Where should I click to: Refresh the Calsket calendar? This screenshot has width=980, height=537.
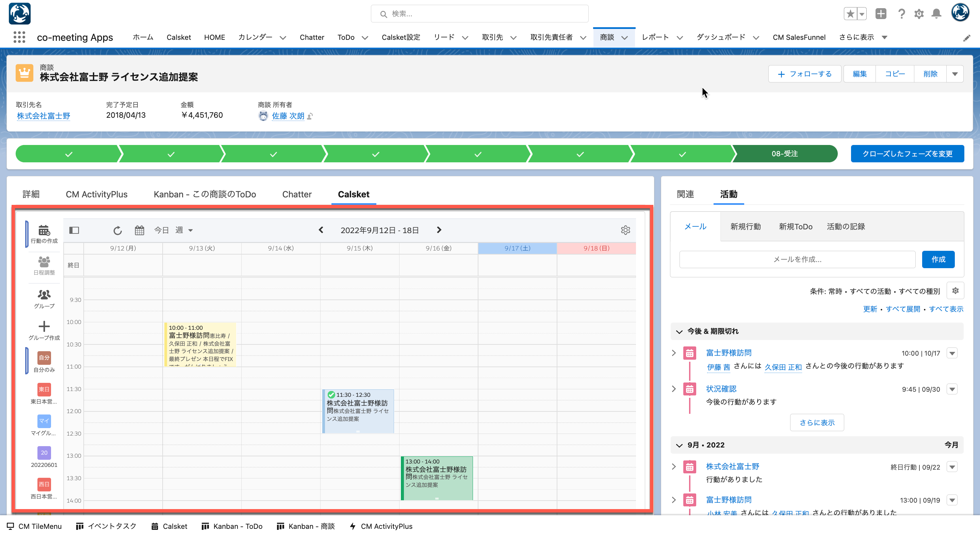tap(117, 230)
